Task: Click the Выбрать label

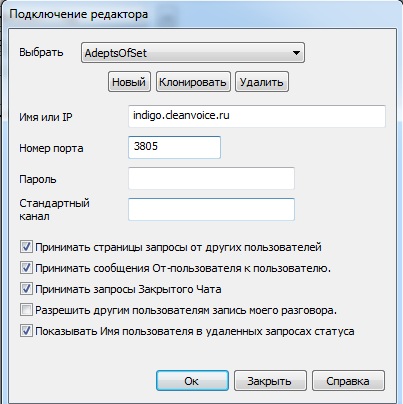Action: pyautogui.click(x=41, y=52)
